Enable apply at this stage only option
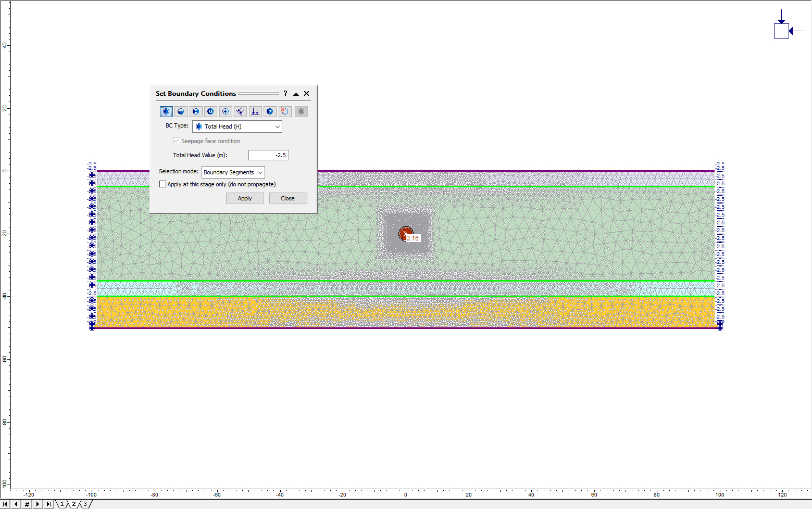This screenshot has height=509, width=812. (x=163, y=184)
